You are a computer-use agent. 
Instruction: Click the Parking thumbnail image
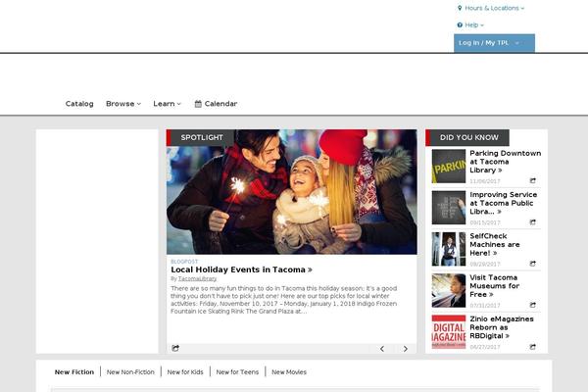coord(449,167)
